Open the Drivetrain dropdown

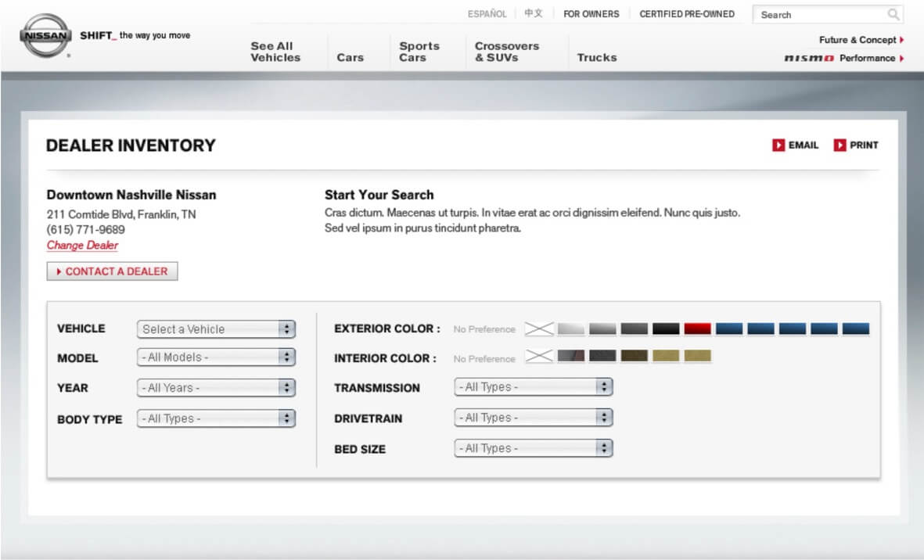pos(534,418)
